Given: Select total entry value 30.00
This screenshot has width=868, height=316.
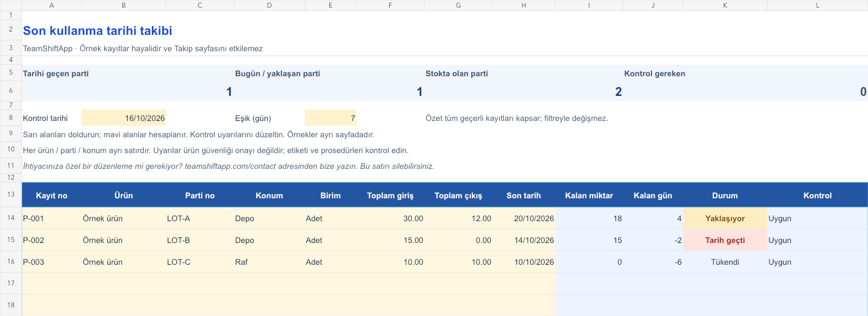Looking at the screenshot, I should tap(390, 218).
